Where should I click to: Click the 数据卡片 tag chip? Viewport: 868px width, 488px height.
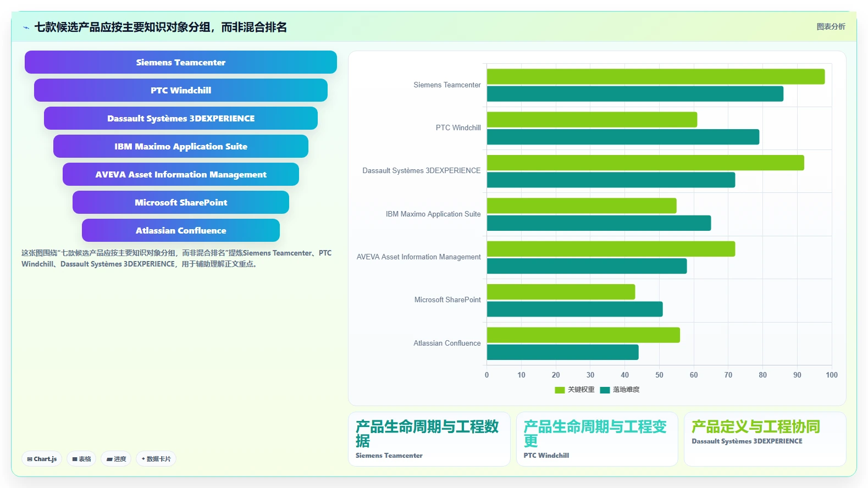point(156,459)
